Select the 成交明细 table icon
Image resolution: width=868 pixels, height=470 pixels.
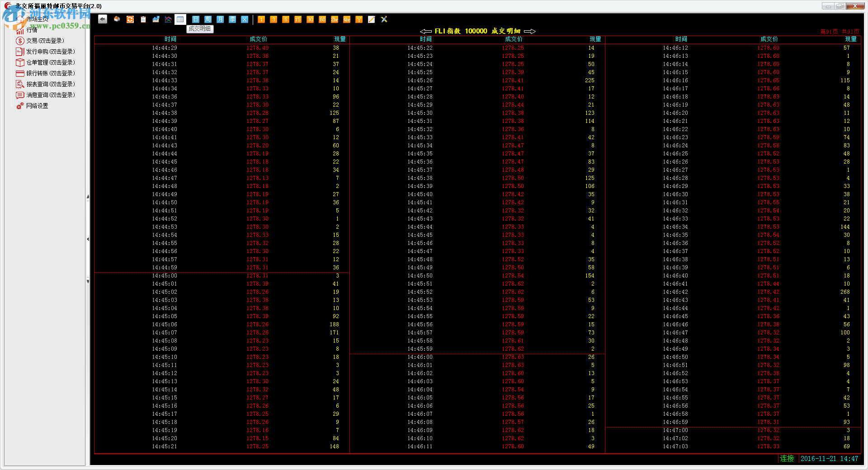180,19
